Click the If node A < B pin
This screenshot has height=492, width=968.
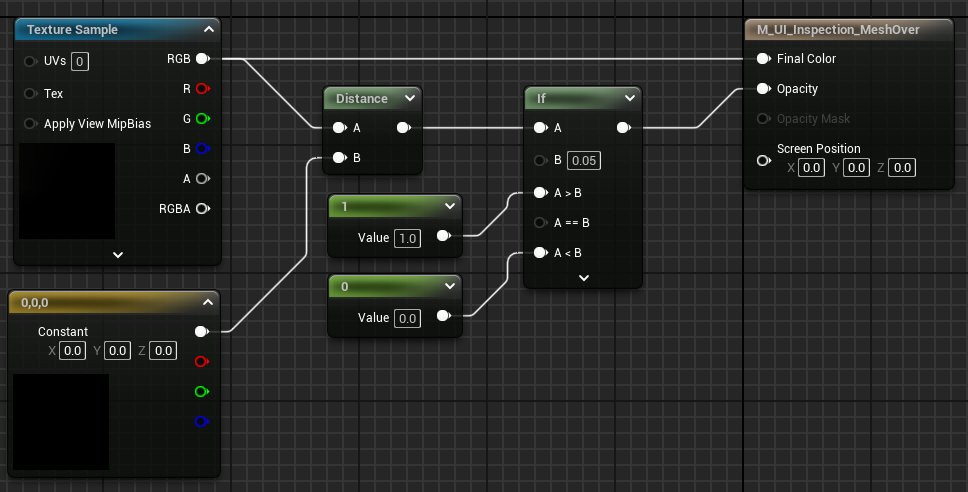(x=541, y=252)
